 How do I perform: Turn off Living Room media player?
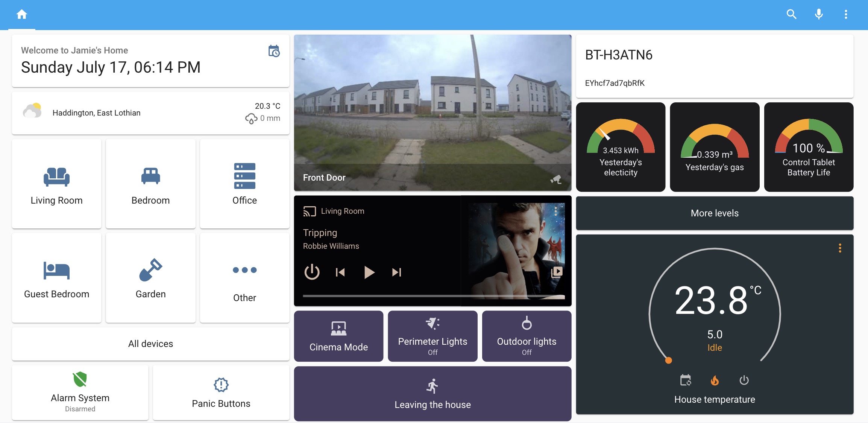pyautogui.click(x=312, y=272)
